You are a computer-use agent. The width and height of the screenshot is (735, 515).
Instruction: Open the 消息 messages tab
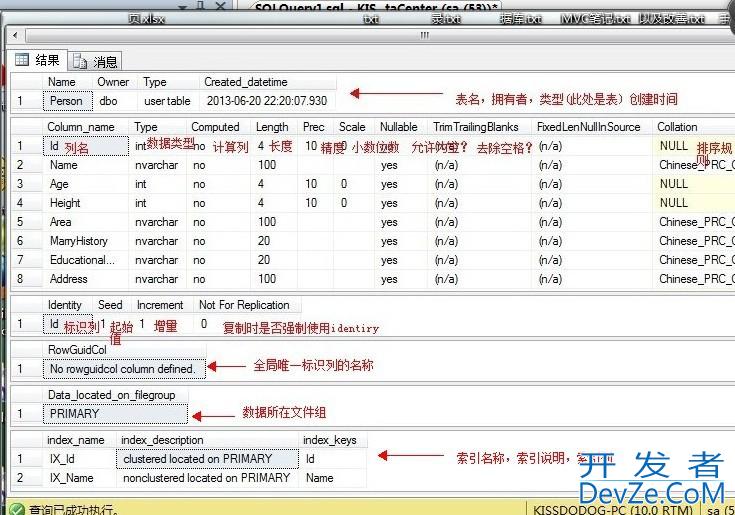click(95, 61)
